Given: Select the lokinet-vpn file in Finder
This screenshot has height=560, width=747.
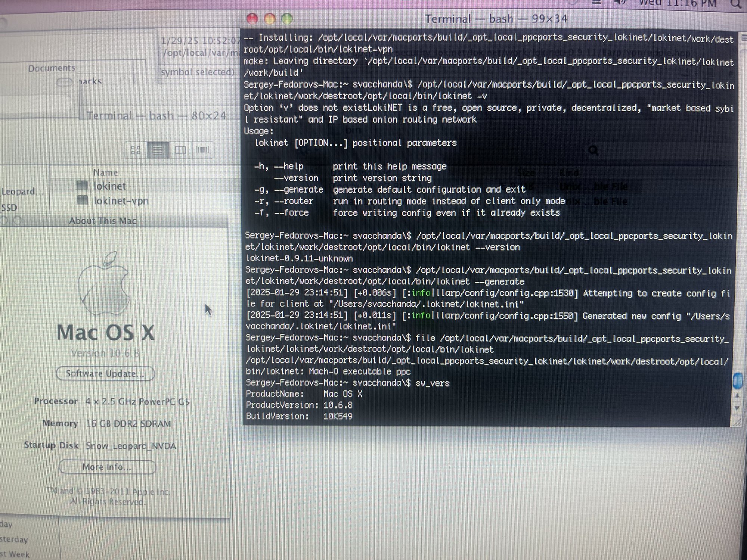Looking at the screenshot, I should (x=120, y=201).
